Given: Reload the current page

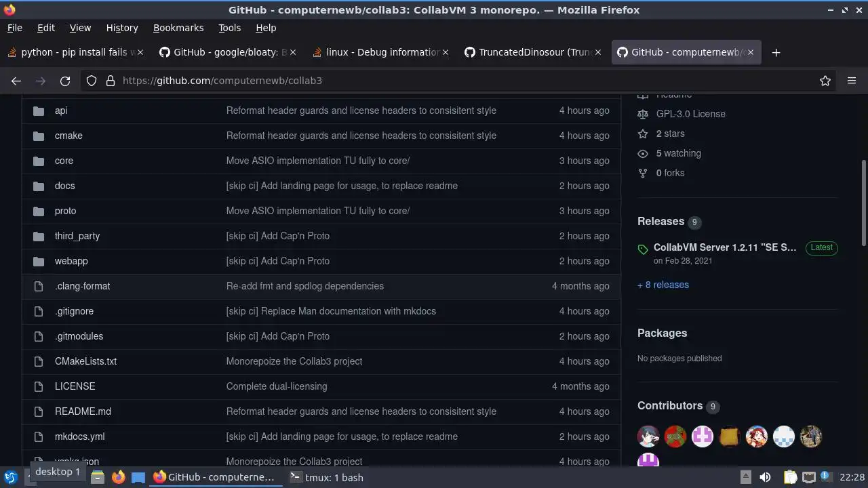Looking at the screenshot, I should tap(65, 81).
